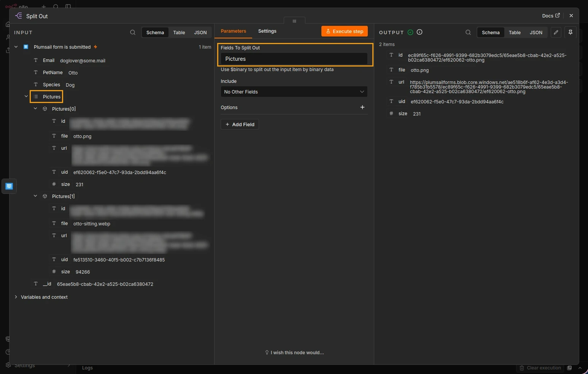Collapse the Pictures array chevron
The width and height of the screenshot is (588, 374).
[26, 97]
